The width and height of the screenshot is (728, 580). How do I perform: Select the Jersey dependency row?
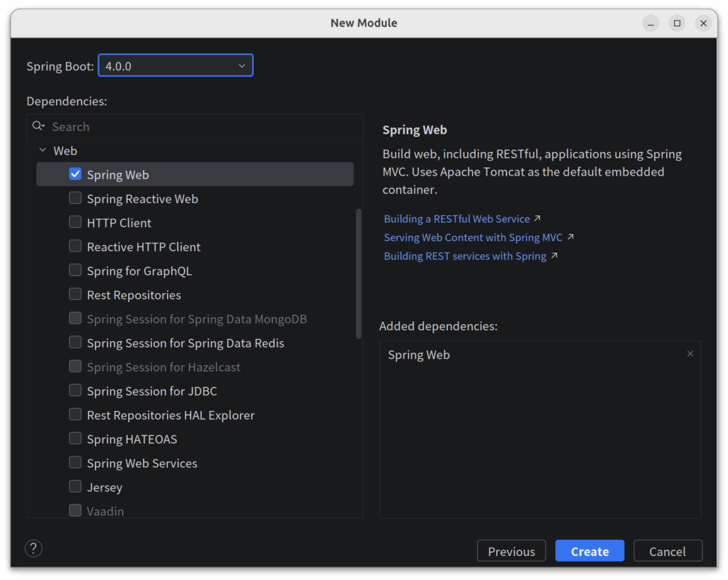pyautogui.click(x=105, y=487)
